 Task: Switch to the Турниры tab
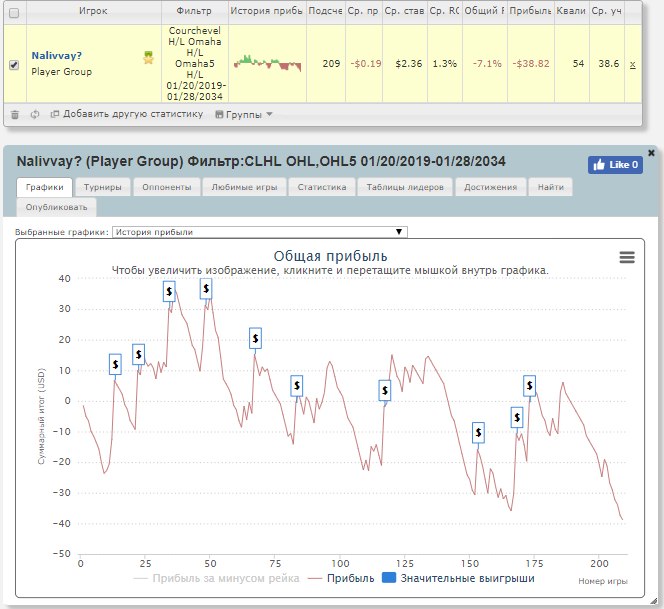click(x=104, y=187)
